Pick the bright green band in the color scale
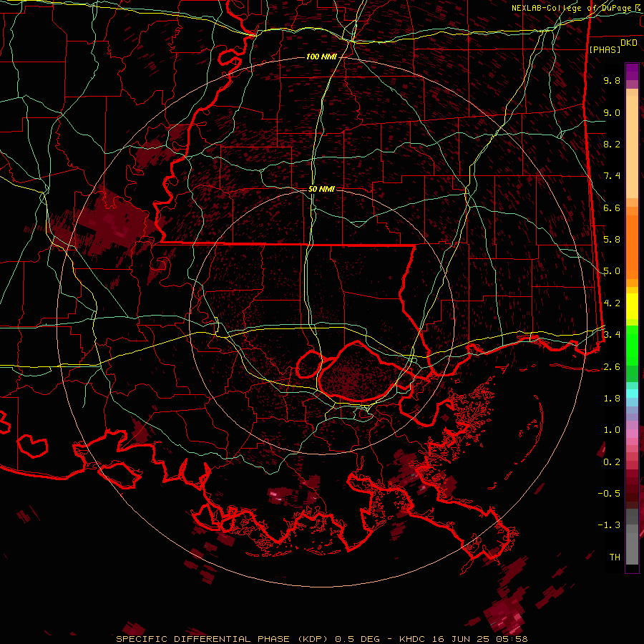 pyautogui.click(x=632, y=344)
